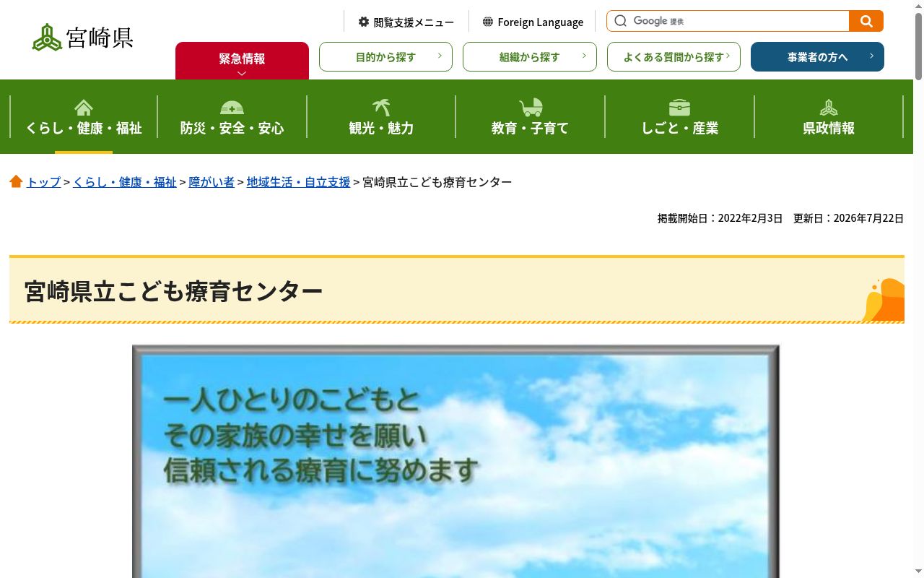The width and height of the screenshot is (924, 578).
Task: Go to トップ breadcrumb link
Action: coord(43,182)
